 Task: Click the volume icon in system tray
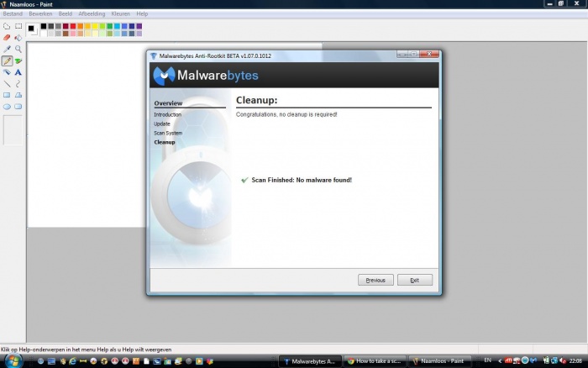[563, 361]
